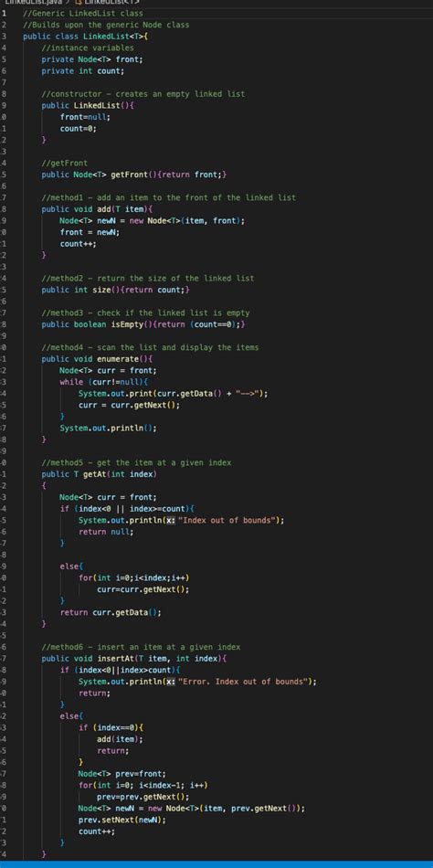Click the 'return curr.getData();' statement

(x=111, y=612)
